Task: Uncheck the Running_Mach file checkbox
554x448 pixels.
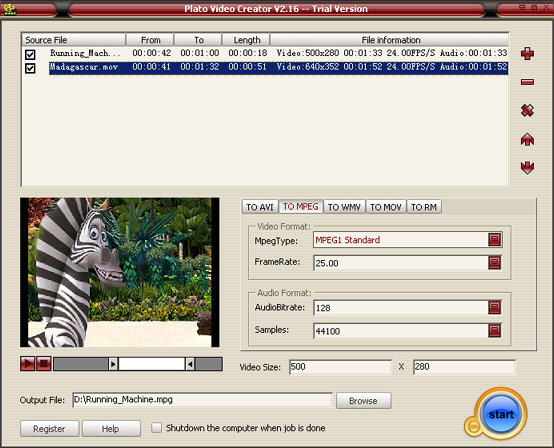Action: pos(30,54)
